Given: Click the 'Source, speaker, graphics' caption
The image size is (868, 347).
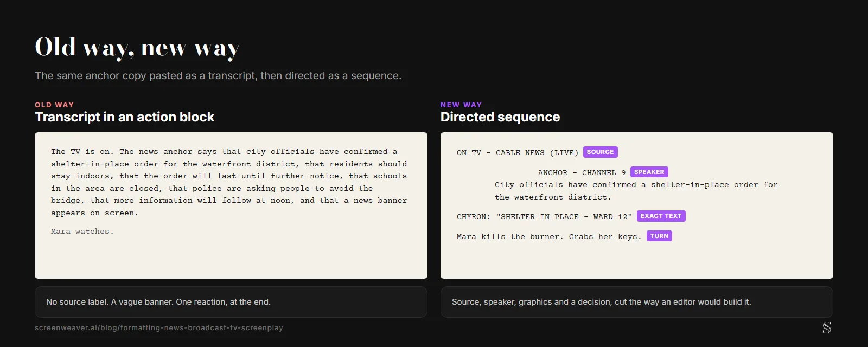Looking at the screenshot, I should [602, 302].
